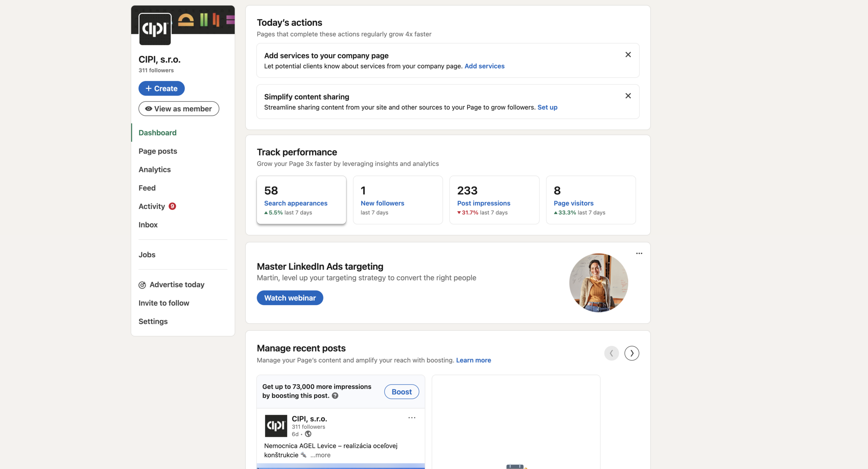Open the three-dot menu on the Ads targeting card
This screenshot has height=469, width=868.
tap(639, 253)
